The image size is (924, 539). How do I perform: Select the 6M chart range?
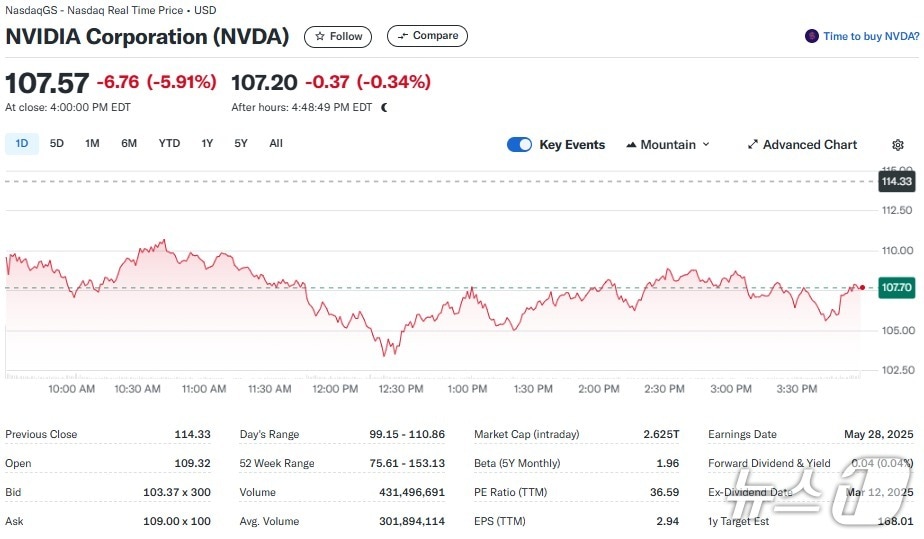coord(129,144)
